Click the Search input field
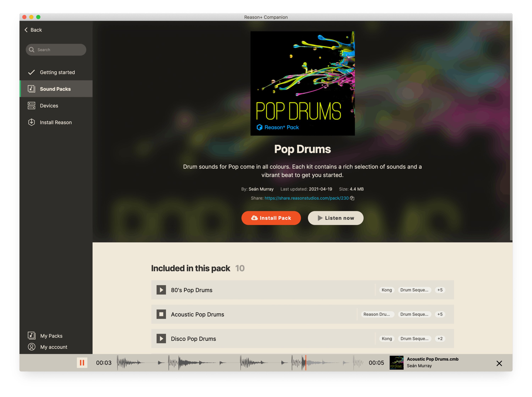 pos(59,50)
